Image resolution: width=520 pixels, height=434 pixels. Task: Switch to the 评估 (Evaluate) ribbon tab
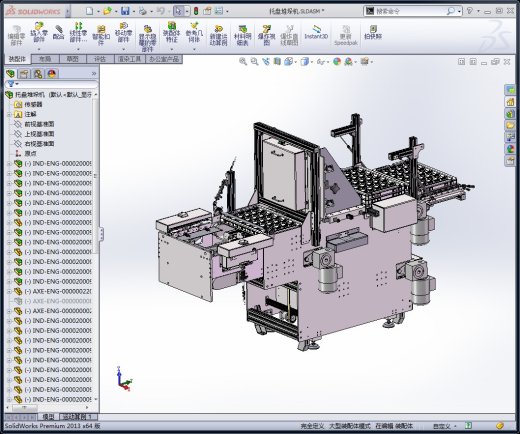[100, 59]
